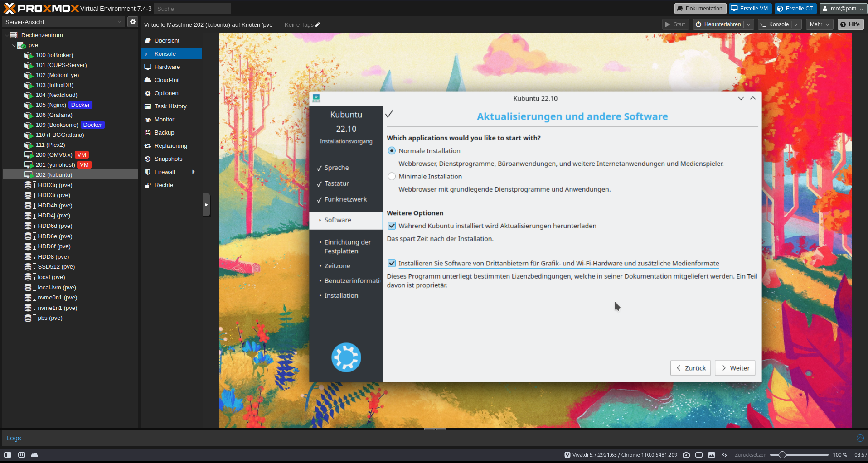Select VM 202 (kubuntu) in tree

(x=70, y=175)
